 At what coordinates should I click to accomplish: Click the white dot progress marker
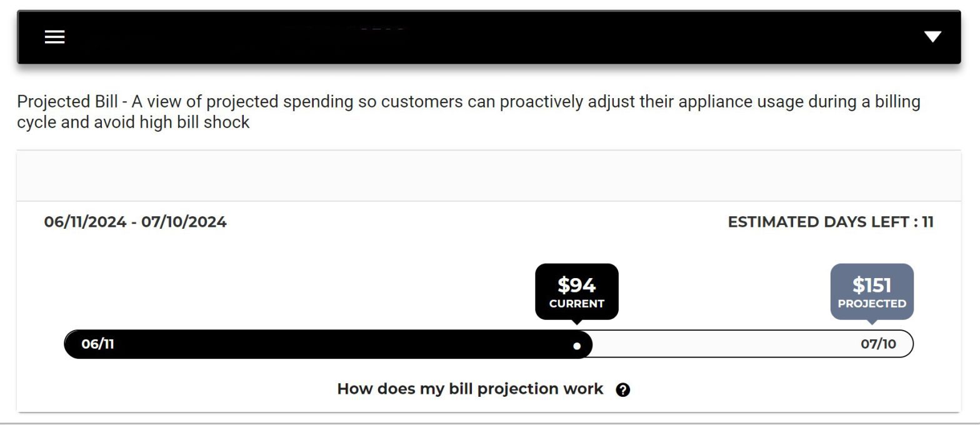click(x=577, y=346)
